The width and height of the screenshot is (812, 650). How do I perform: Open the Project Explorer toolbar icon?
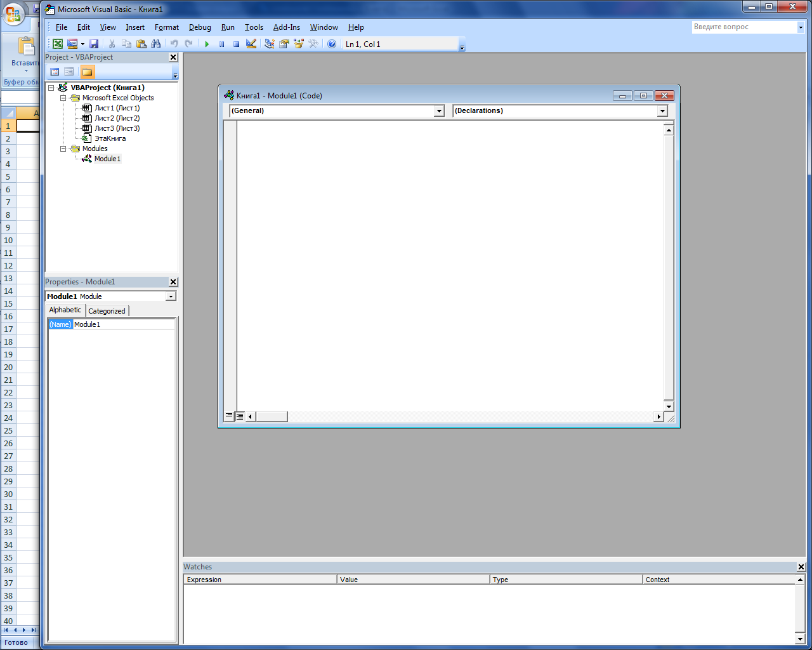270,44
